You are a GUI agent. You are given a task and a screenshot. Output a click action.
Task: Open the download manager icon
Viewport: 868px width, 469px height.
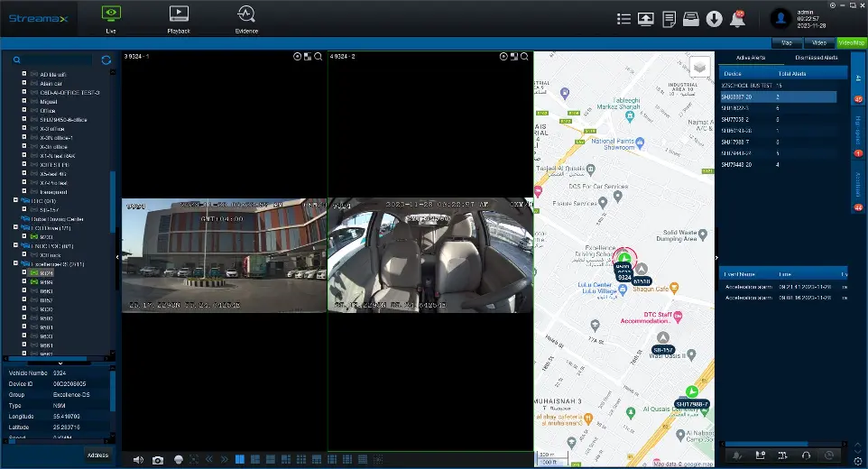[x=714, y=18]
